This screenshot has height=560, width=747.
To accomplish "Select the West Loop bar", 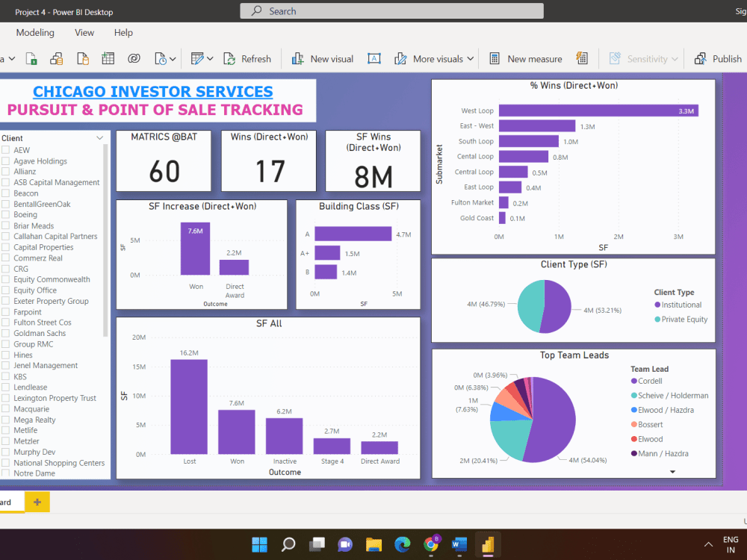I will (598, 111).
